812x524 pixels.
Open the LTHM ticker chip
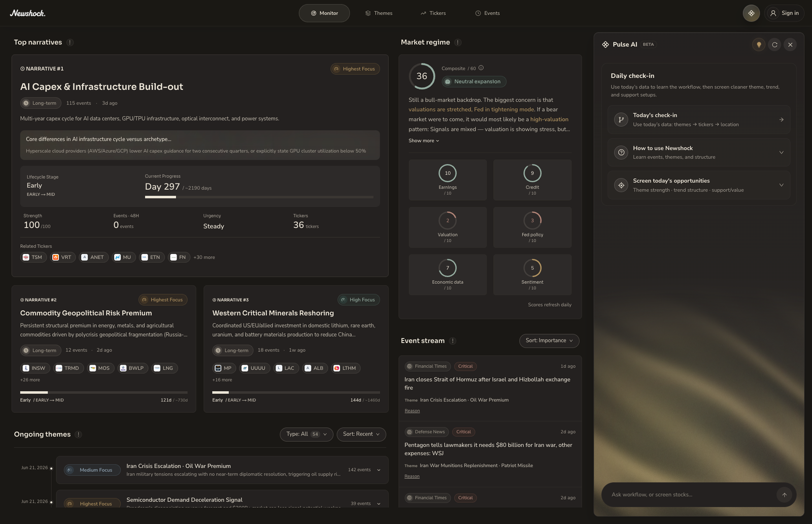pyautogui.click(x=346, y=368)
